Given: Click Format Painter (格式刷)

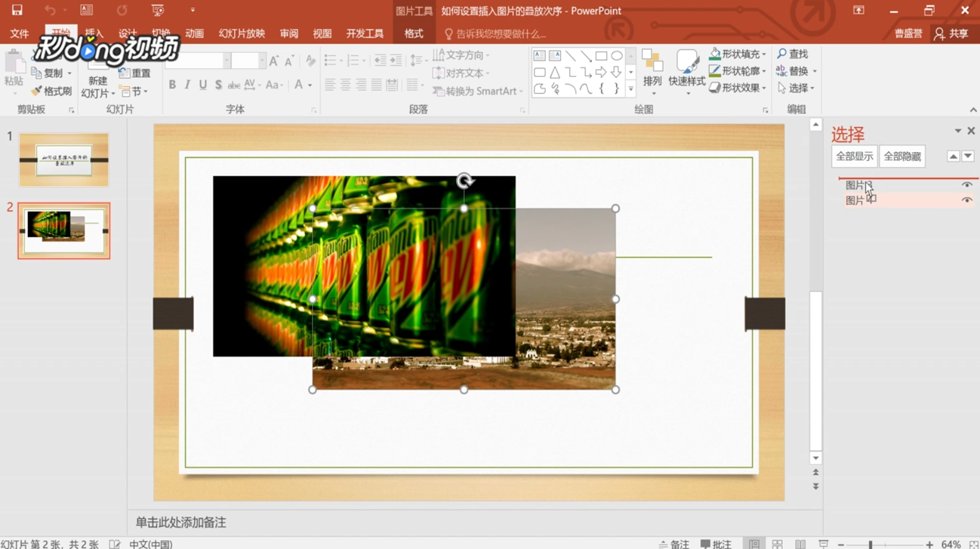Looking at the screenshot, I should click(52, 91).
